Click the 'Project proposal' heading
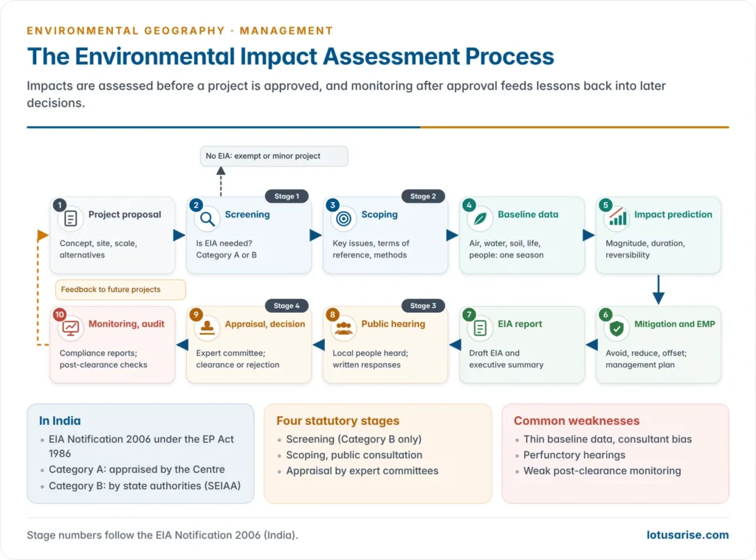Image resolution: width=756 pixels, height=560 pixels. point(124,215)
